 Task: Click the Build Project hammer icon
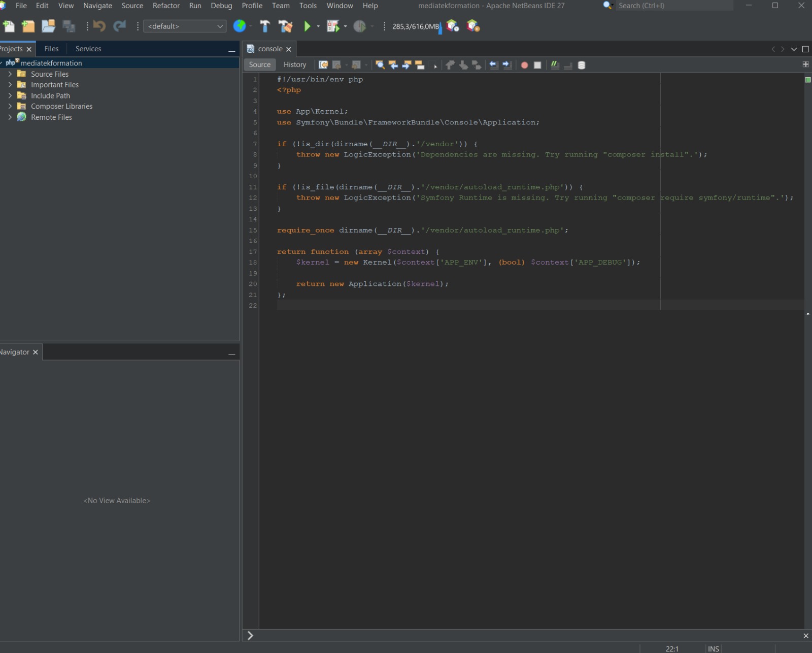tap(265, 26)
